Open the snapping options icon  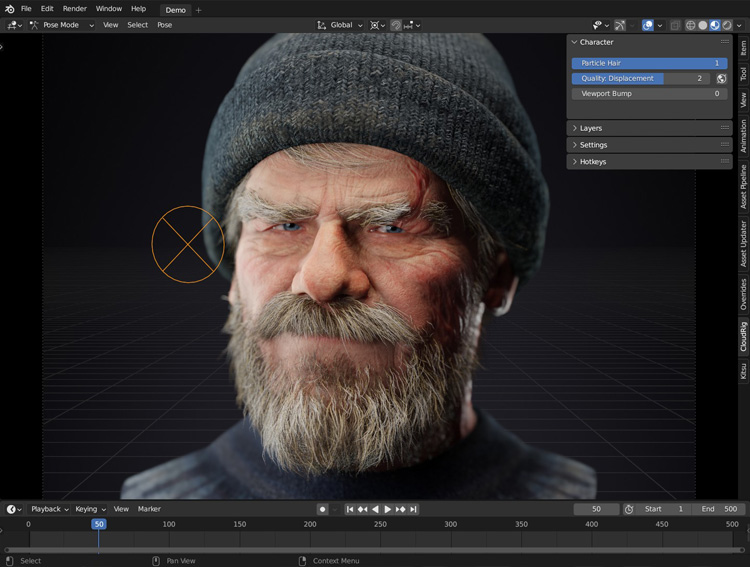(x=411, y=25)
